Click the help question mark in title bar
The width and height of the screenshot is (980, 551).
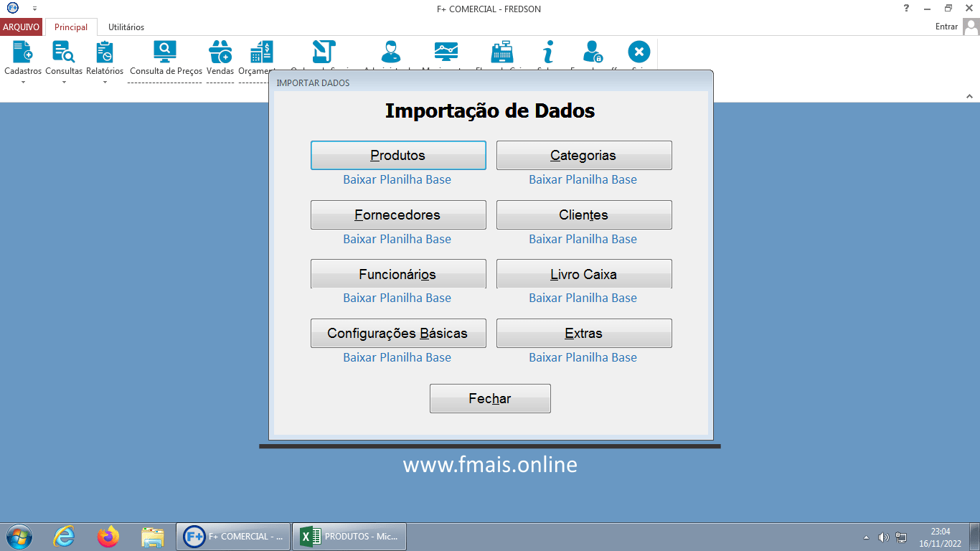(907, 8)
